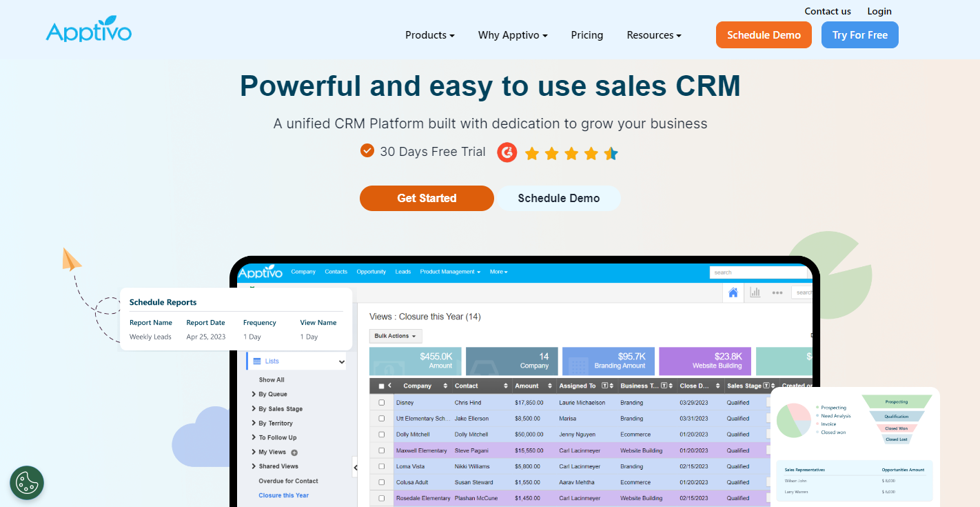
Task: Select the Overdue for Contact view
Action: tap(289, 481)
